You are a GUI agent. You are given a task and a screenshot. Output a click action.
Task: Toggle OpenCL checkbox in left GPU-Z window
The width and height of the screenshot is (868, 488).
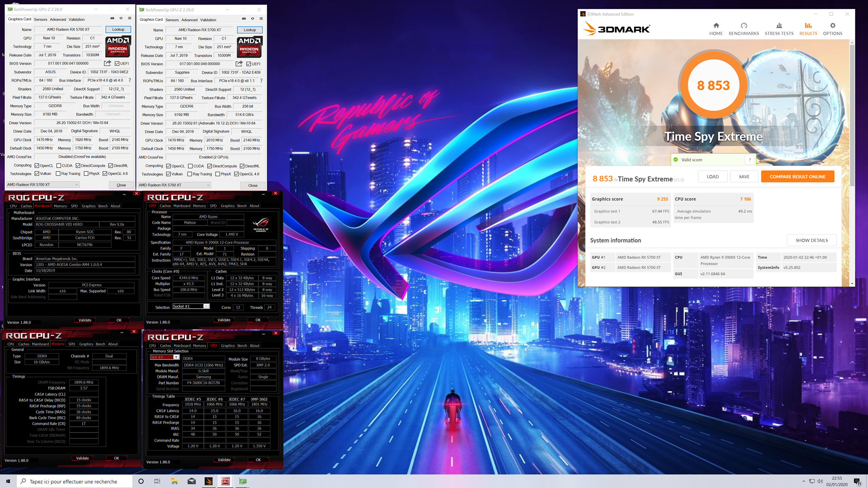tap(37, 166)
